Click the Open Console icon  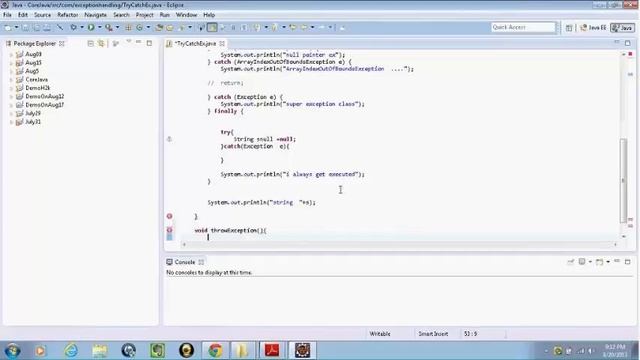(x=599, y=262)
